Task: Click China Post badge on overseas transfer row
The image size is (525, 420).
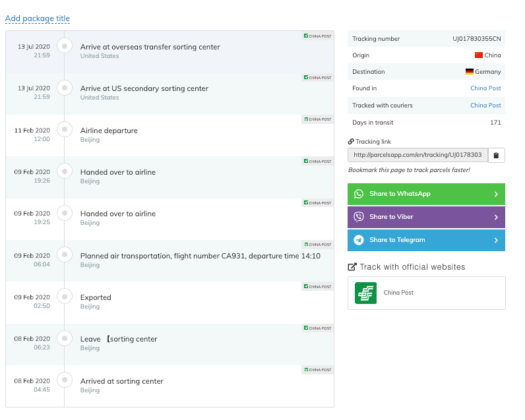Action: pyautogui.click(x=317, y=36)
